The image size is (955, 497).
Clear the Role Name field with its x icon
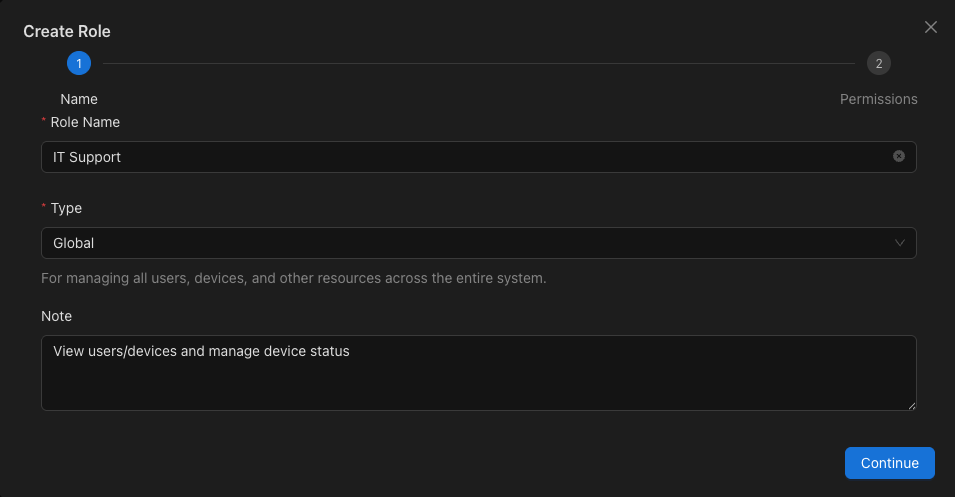pos(898,157)
